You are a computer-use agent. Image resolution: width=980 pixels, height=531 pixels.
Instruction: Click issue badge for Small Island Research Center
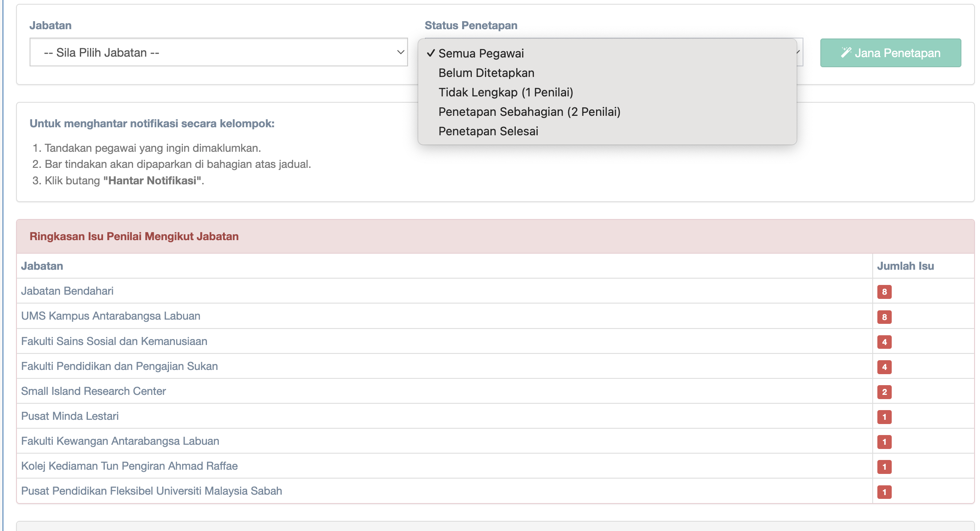click(884, 392)
